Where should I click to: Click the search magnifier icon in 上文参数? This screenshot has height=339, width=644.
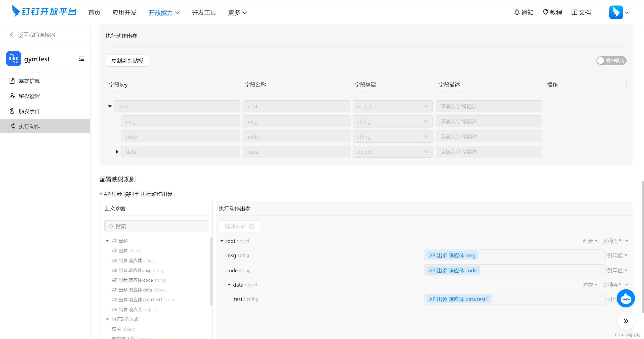[x=111, y=226]
